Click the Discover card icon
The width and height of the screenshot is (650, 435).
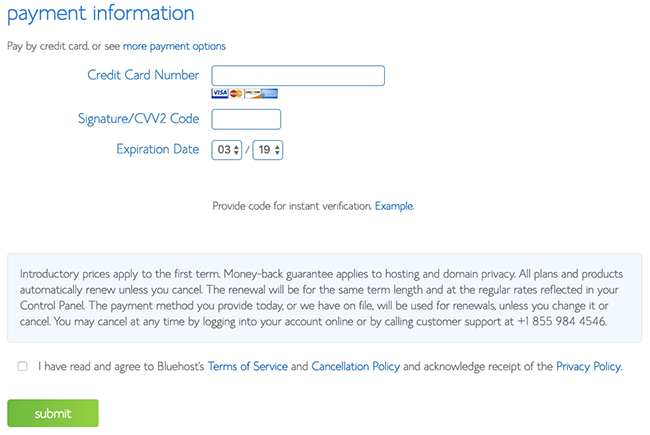point(253,93)
